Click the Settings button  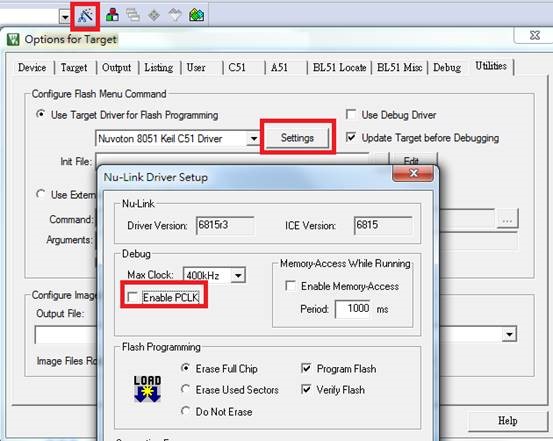(x=297, y=138)
